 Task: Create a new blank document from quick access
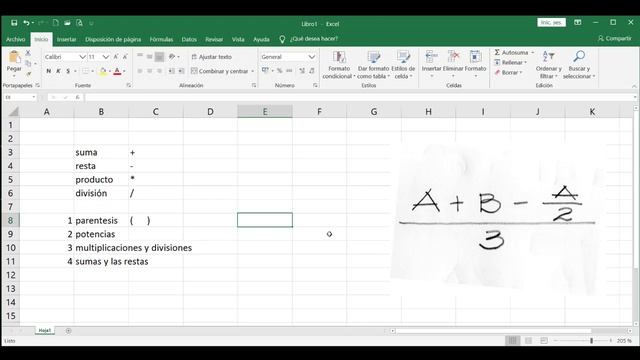[56, 23]
